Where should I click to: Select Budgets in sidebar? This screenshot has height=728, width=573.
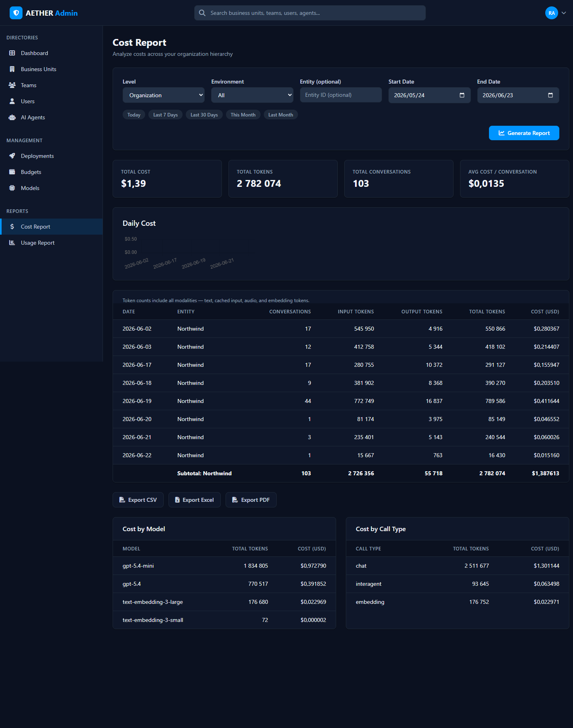click(x=51, y=172)
